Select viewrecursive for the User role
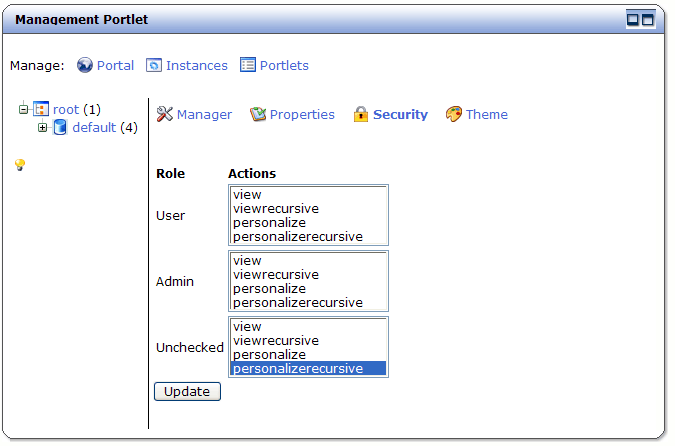Viewport: 675px width, 446px height. click(x=308, y=208)
